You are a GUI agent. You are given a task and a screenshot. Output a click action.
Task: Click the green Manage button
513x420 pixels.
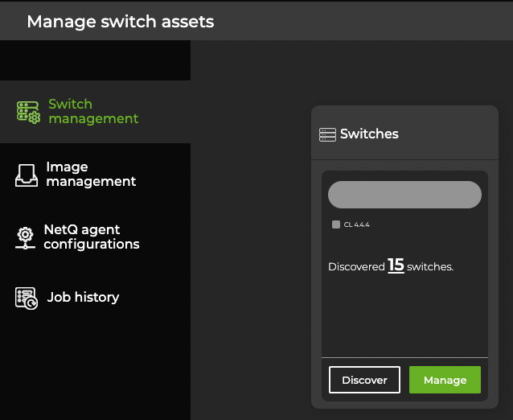coord(445,380)
